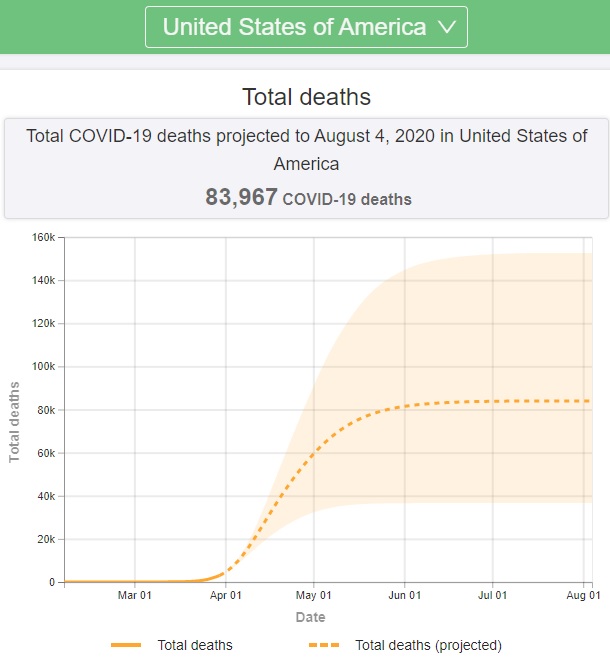The width and height of the screenshot is (610, 659).
Task: Click the Apr 01 date axis label
Action: coord(226,596)
